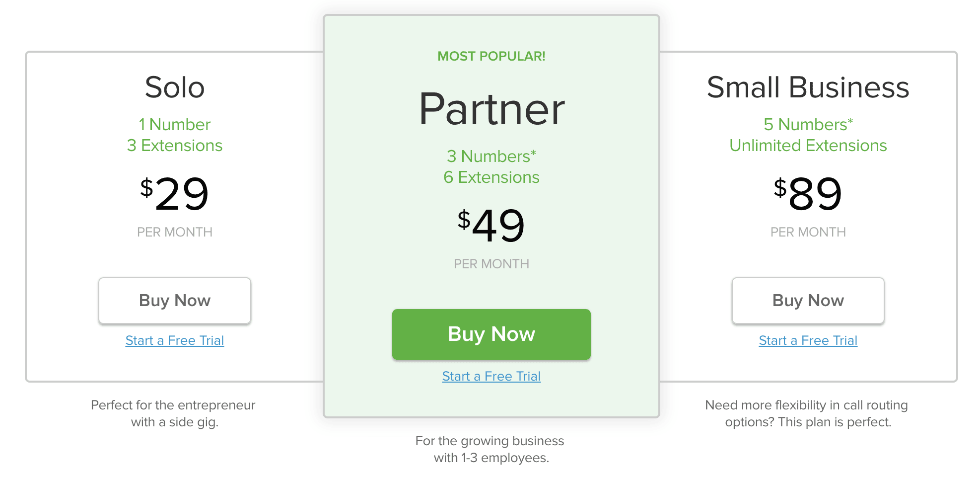
Task: Click the $89 price amount
Action: (808, 194)
